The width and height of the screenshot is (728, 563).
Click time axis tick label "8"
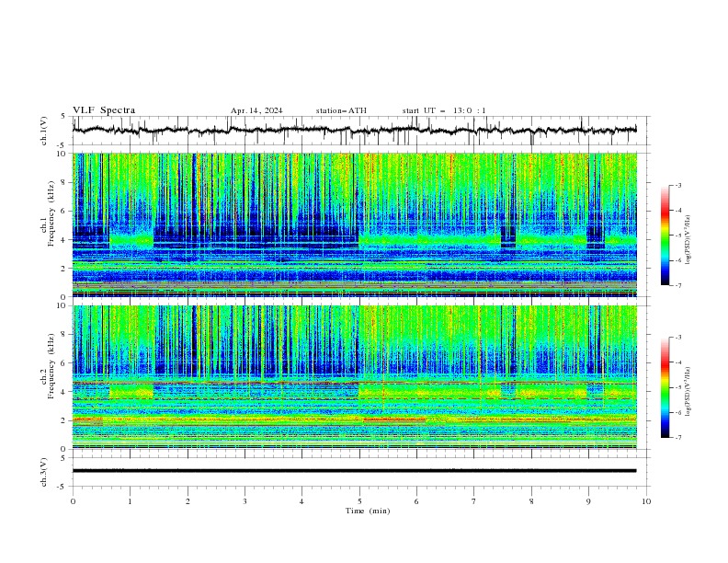pyautogui.click(x=531, y=501)
